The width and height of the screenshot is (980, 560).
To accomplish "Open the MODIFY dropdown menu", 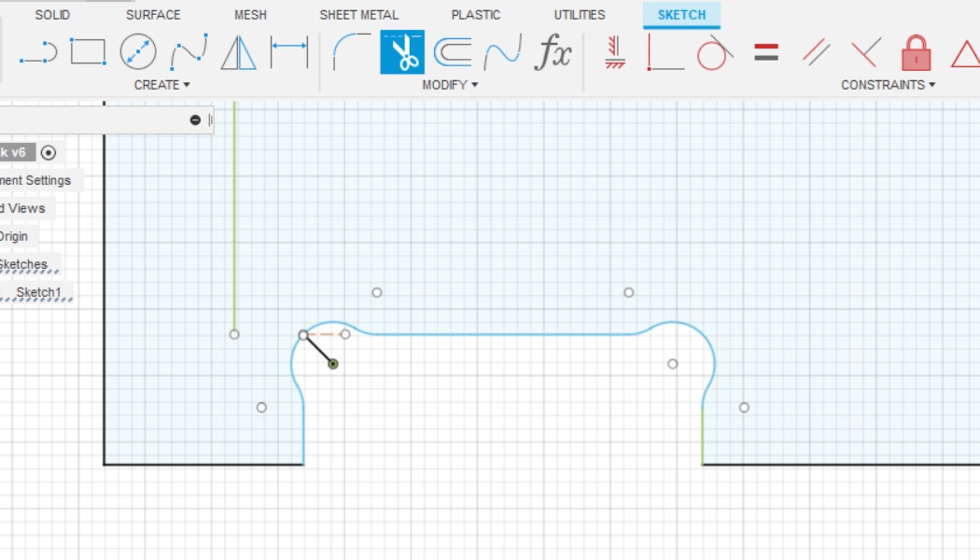I will [x=449, y=85].
